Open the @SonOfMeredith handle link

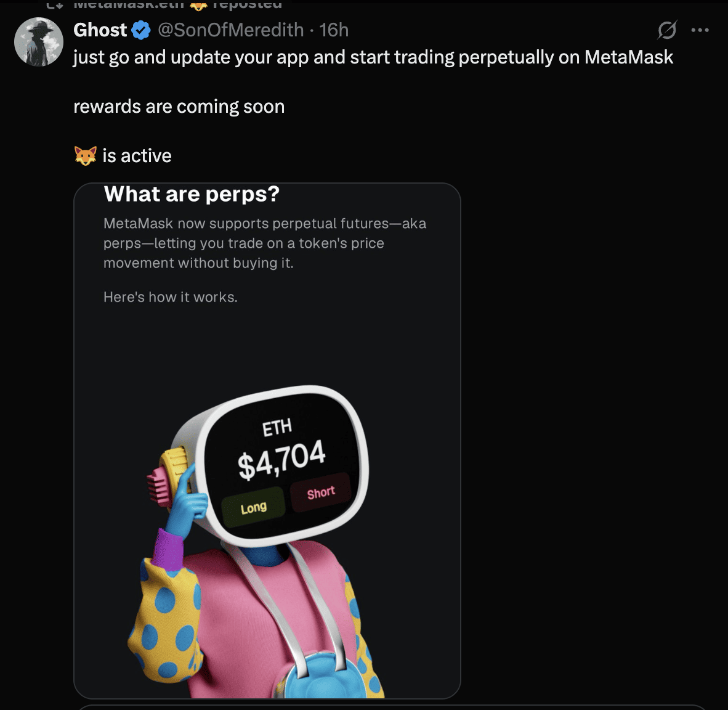coord(231,30)
